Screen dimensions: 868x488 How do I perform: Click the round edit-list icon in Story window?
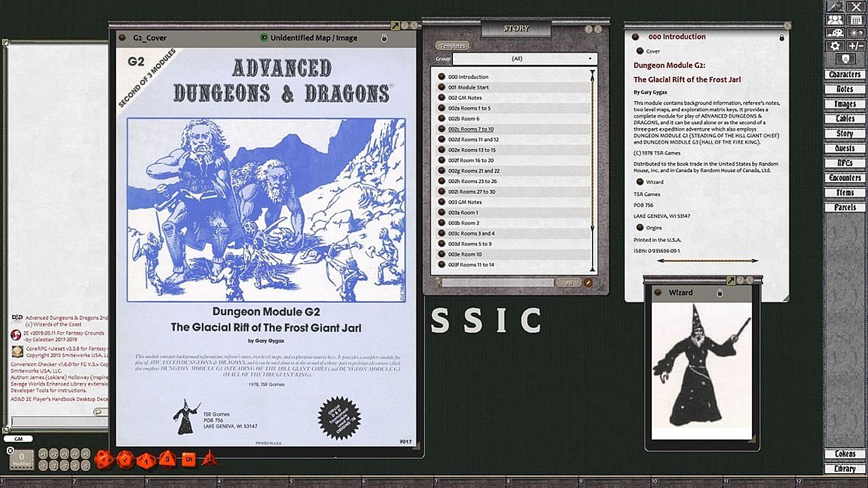pyautogui.click(x=589, y=283)
